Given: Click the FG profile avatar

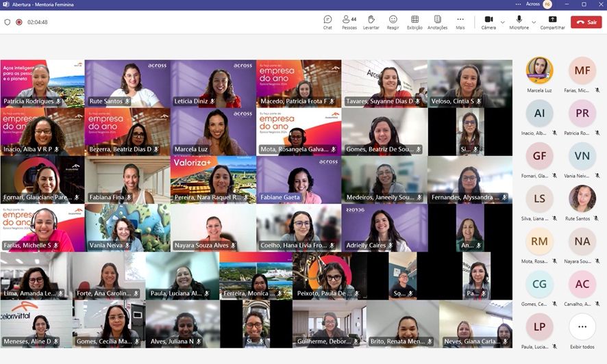Looking at the screenshot, I should coord(547,5).
